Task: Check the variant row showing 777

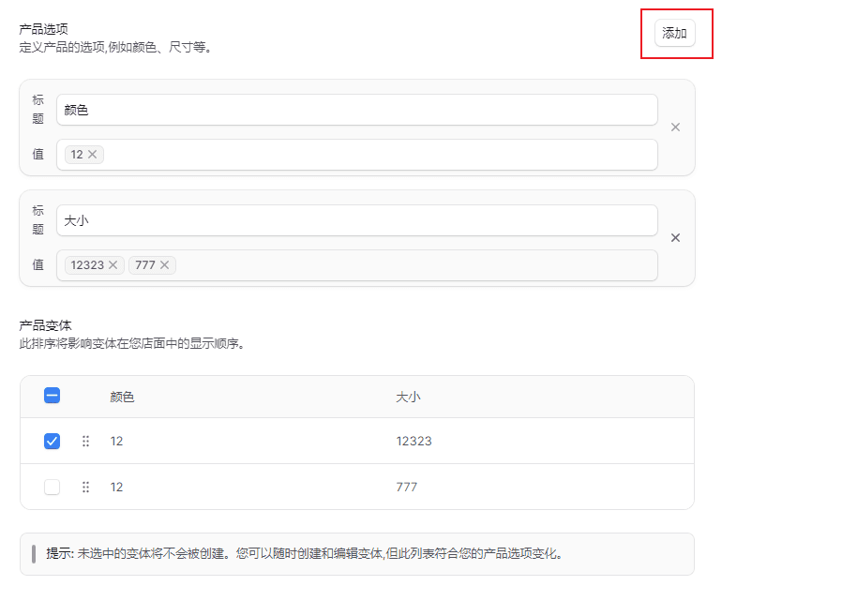Action: click(52, 487)
